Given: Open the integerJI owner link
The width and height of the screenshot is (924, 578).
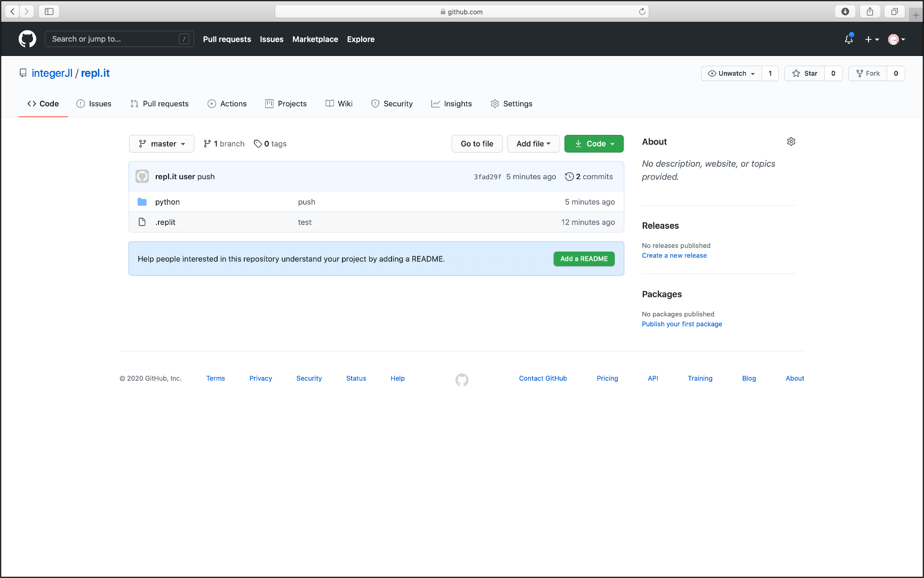Looking at the screenshot, I should [x=52, y=73].
